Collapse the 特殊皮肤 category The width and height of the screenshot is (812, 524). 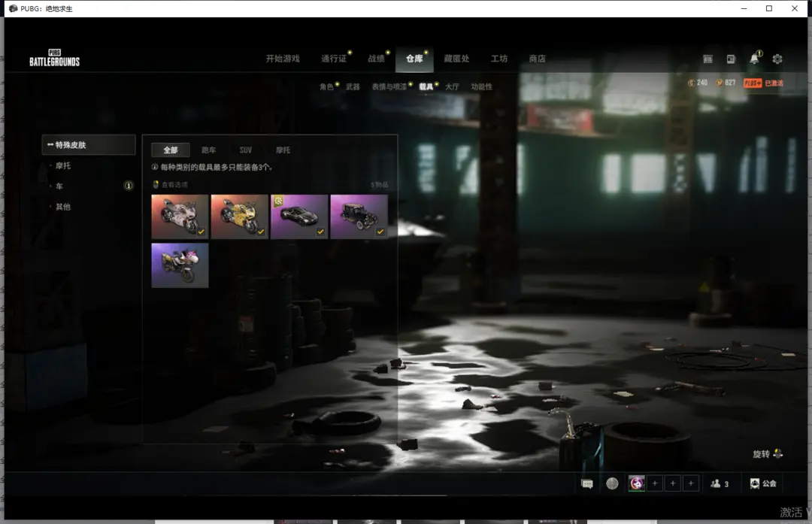89,145
